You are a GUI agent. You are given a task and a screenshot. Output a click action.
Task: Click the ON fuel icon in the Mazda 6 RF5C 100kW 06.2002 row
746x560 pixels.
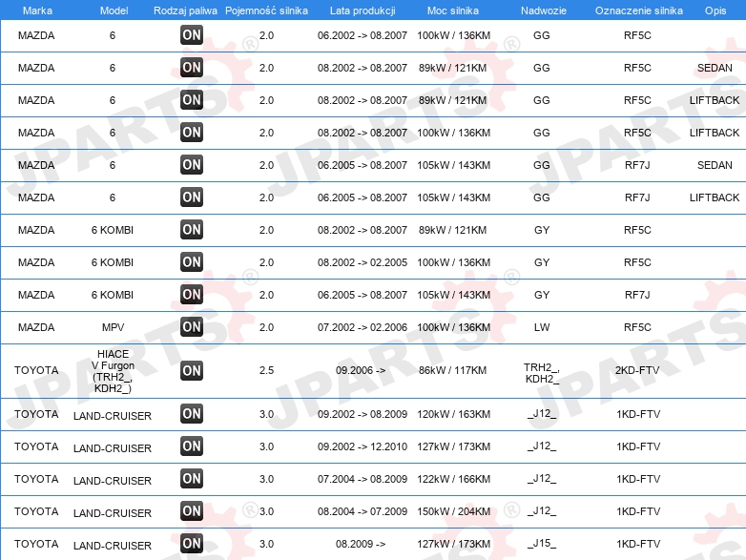[192, 35]
